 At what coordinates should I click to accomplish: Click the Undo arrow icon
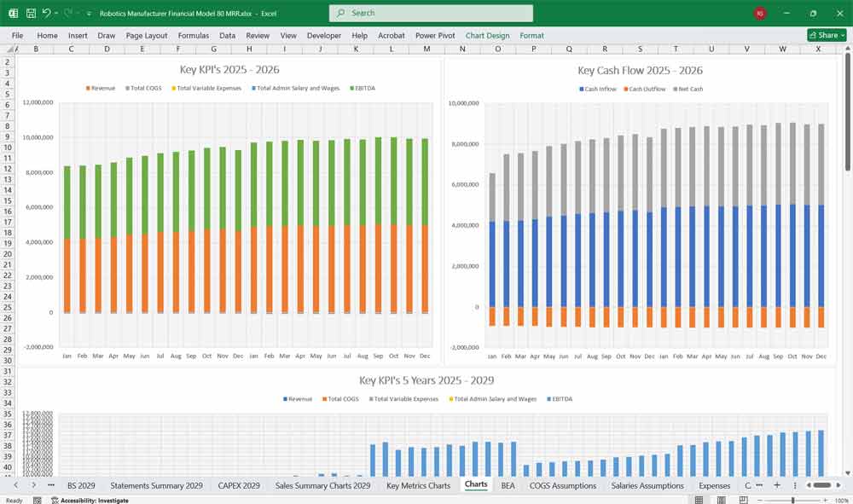pos(46,14)
